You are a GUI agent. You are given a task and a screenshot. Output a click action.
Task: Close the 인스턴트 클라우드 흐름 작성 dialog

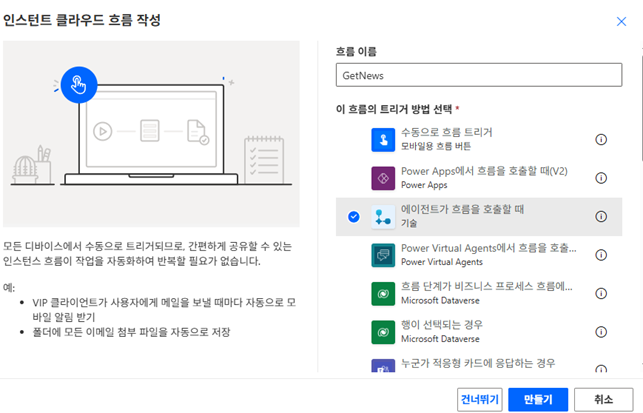[621, 20]
